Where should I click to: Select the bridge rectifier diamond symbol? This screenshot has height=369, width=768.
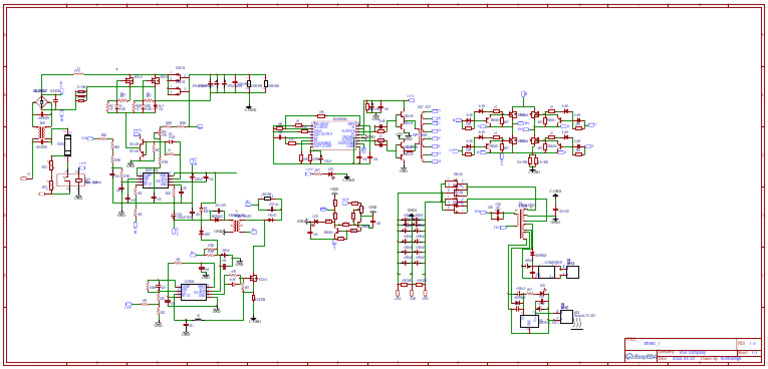tap(42, 102)
